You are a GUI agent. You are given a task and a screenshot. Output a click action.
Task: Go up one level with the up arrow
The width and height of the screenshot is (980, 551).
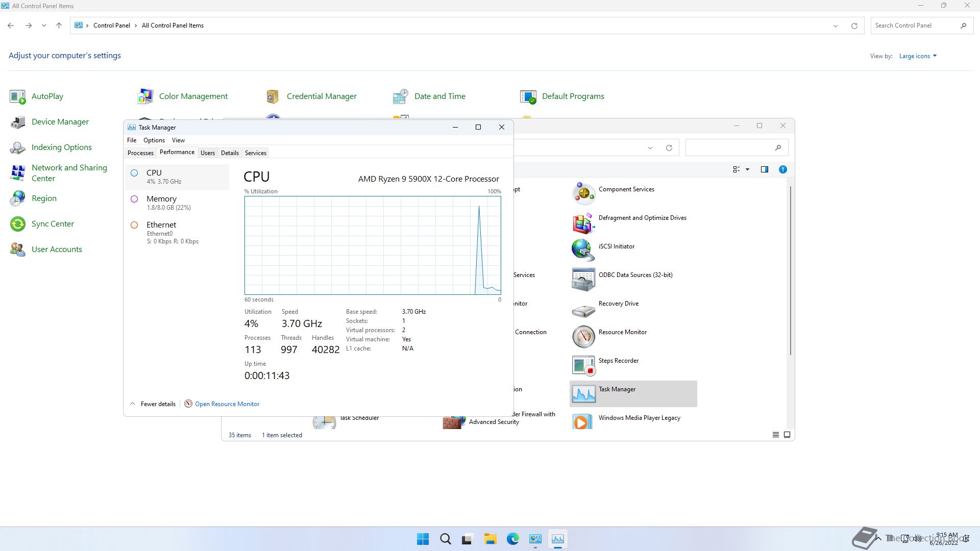59,26
